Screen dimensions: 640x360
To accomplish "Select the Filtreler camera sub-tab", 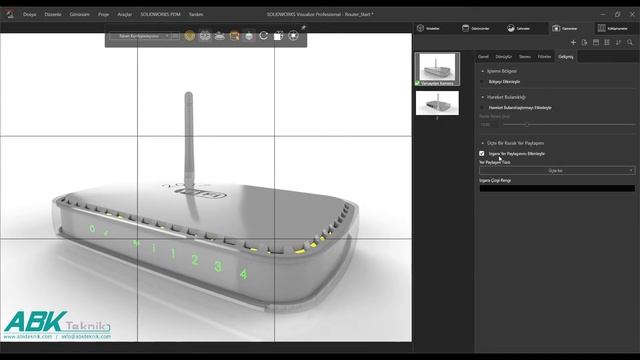I will 544,57.
